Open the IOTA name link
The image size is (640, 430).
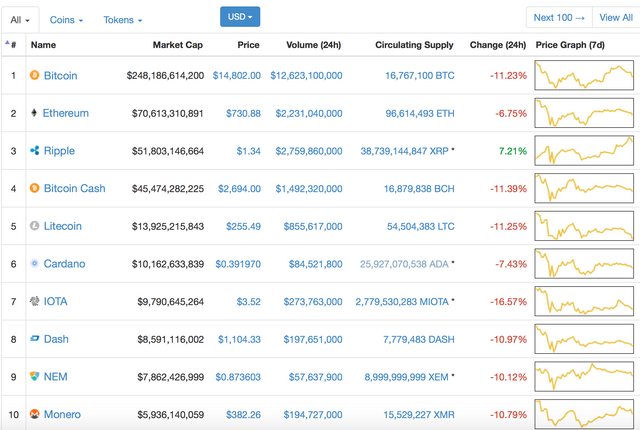[56, 301]
